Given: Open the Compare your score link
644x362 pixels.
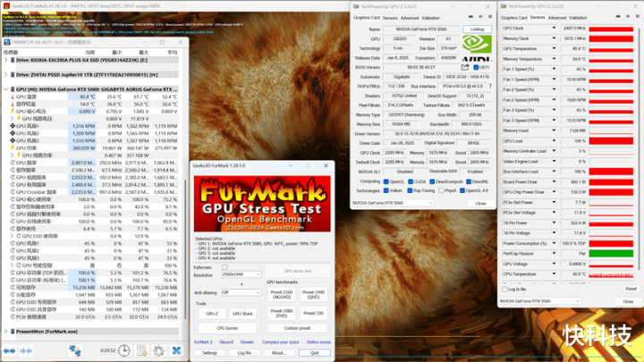Looking at the screenshot, I should click(x=281, y=341).
